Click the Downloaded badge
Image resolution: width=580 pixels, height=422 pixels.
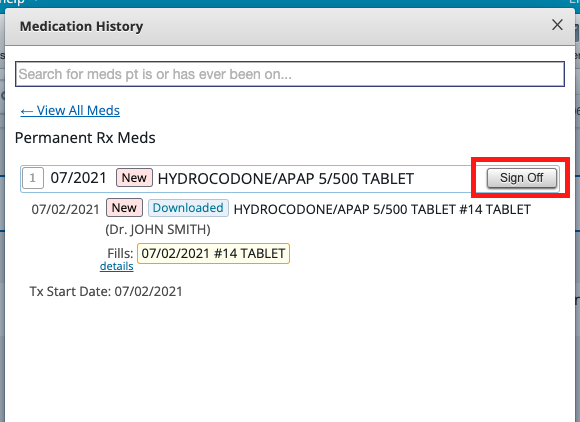coord(188,208)
